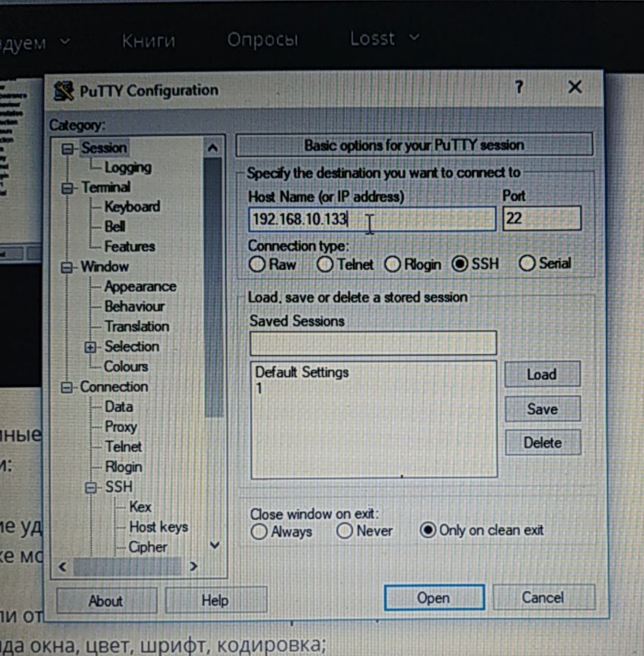Viewport: 644px width, 656px height.
Task: Open Losst dropdown in background website
Action: (x=385, y=38)
